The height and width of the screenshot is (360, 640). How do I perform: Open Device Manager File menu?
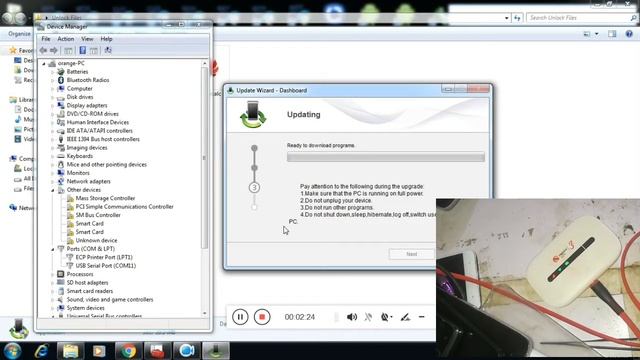coord(46,39)
